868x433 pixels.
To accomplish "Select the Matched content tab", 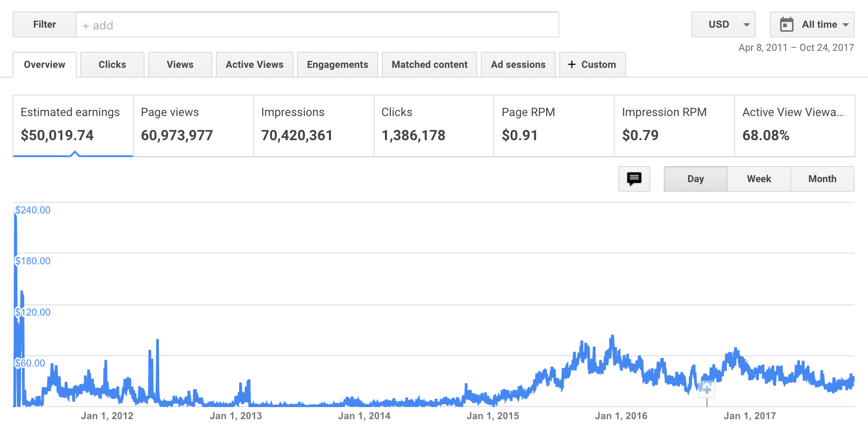I will click(429, 65).
